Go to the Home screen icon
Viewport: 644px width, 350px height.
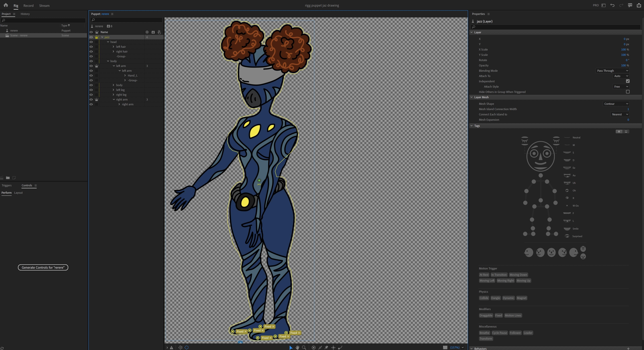tap(6, 5)
